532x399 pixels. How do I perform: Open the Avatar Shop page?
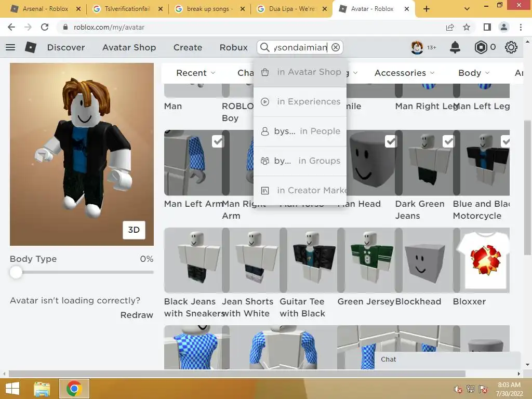click(x=129, y=47)
